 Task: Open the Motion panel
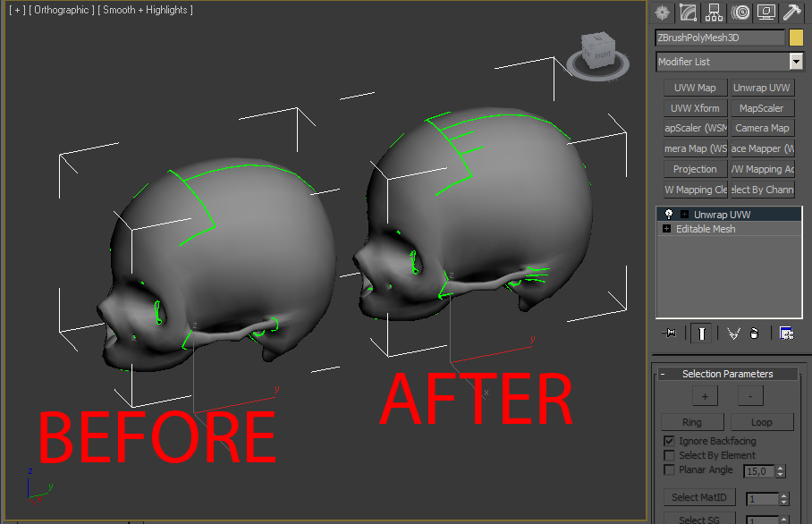pyautogui.click(x=740, y=12)
